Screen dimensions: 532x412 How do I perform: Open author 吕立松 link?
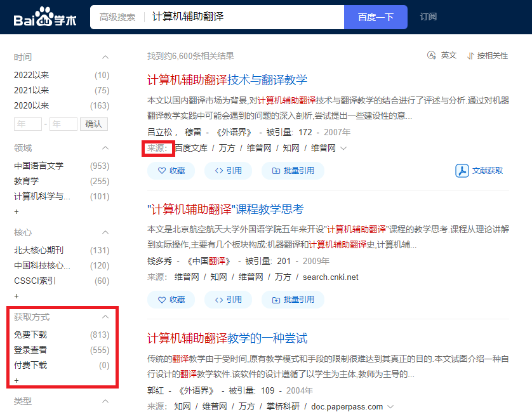[x=160, y=132]
